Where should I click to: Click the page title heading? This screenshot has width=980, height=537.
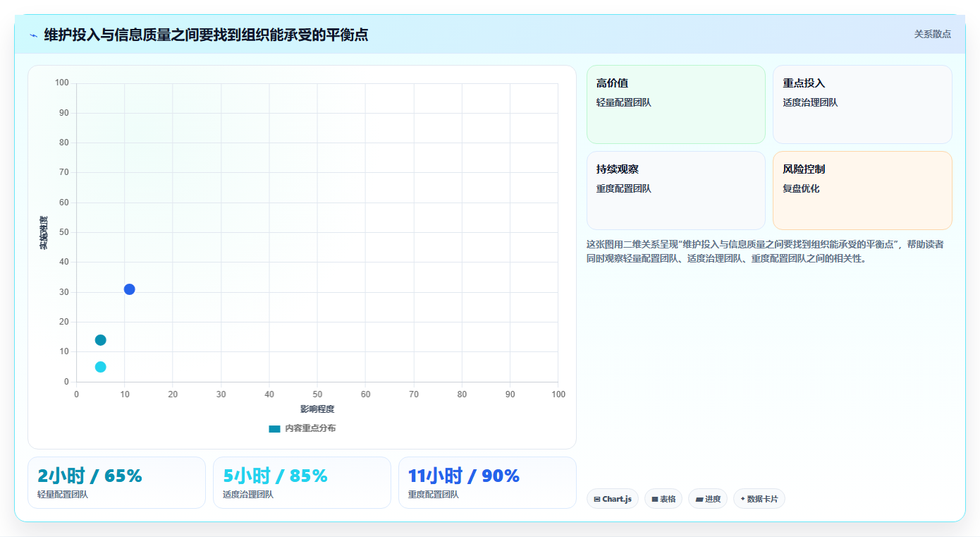206,35
